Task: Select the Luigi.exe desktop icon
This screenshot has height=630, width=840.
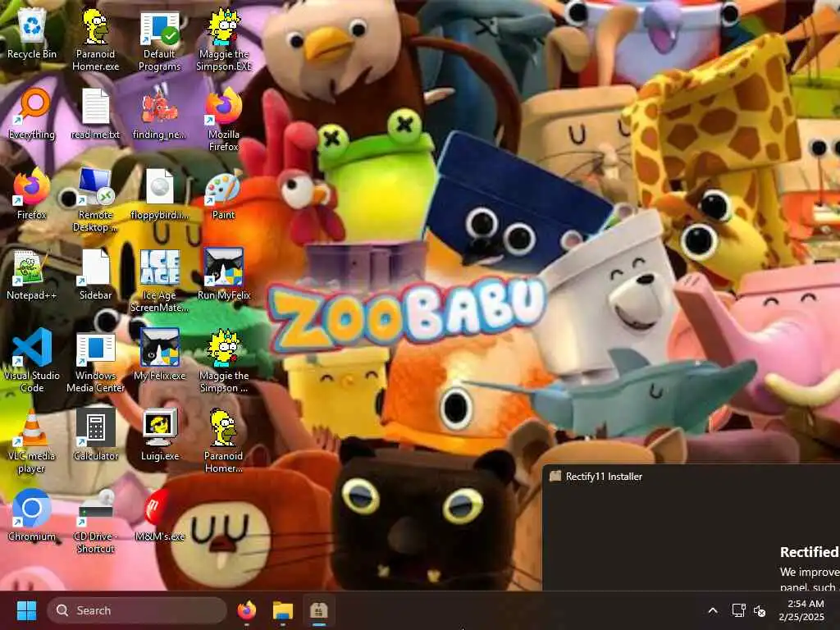Action: pos(159,435)
